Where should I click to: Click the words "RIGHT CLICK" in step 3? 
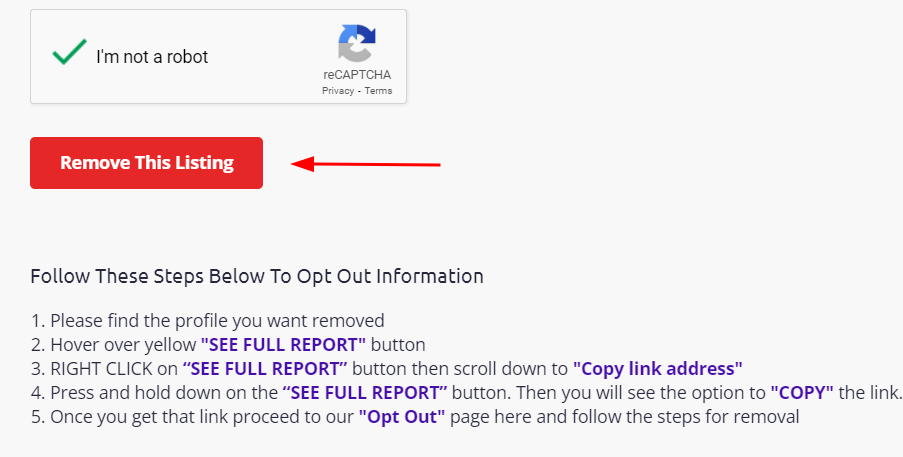coord(114,369)
